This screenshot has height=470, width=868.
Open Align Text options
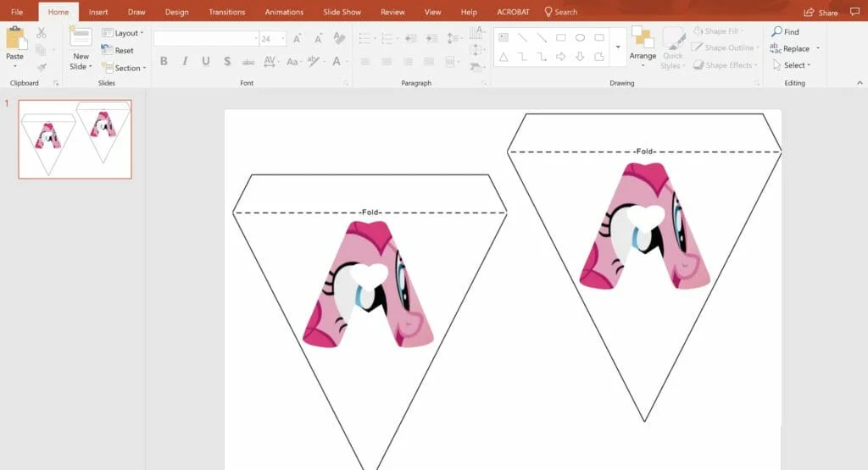pyautogui.click(x=477, y=50)
